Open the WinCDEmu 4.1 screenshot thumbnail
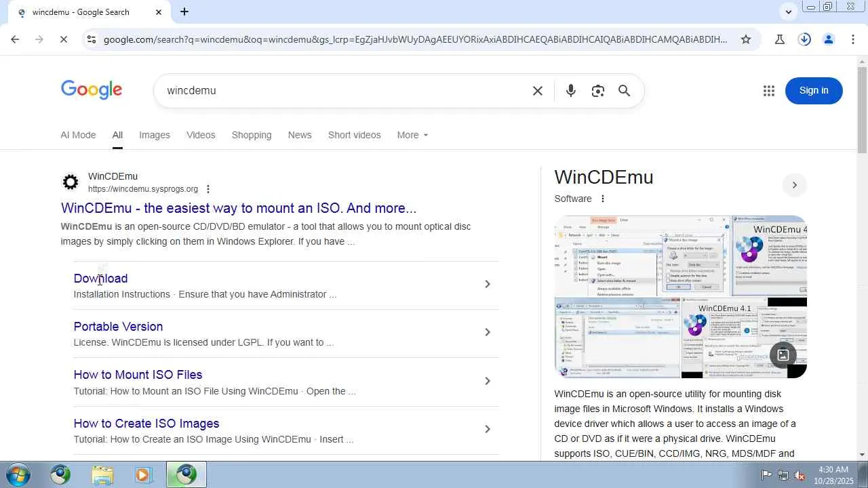 (744, 338)
